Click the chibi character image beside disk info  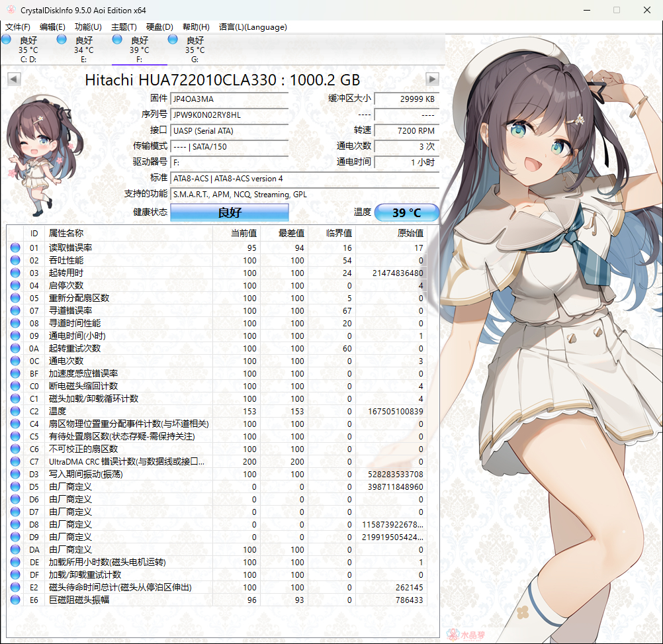coord(45,156)
